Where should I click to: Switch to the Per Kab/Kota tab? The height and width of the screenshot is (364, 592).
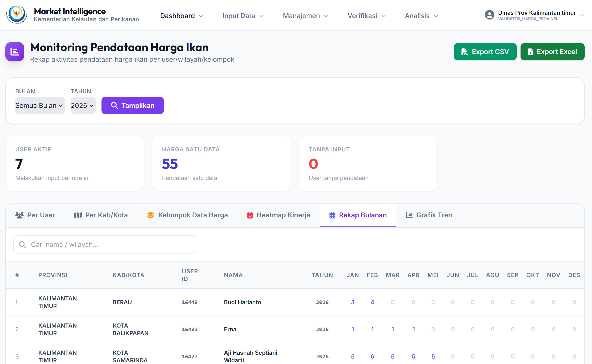101,215
